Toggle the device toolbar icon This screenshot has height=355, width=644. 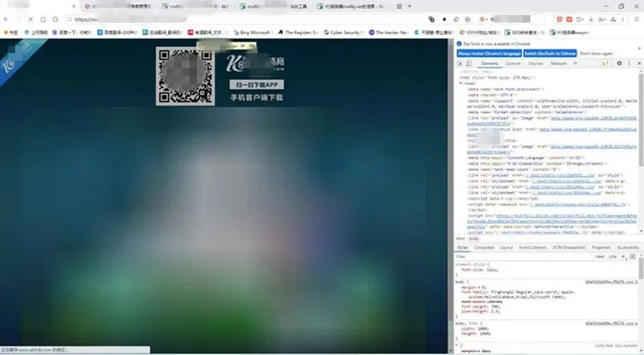tap(470, 63)
